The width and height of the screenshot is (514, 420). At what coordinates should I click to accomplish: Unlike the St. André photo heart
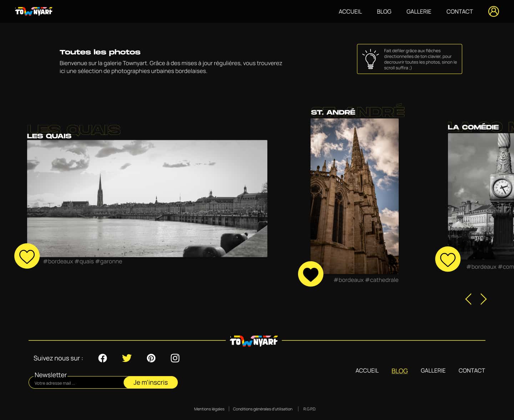[311, 274]
